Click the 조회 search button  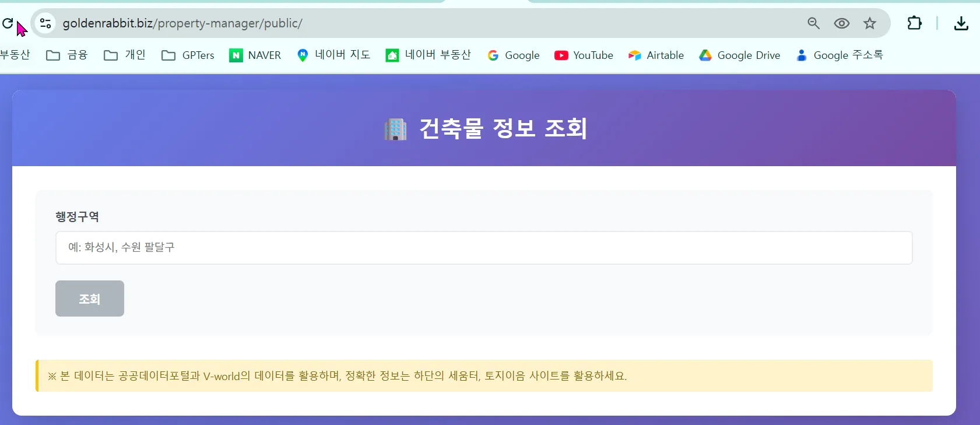(x=90, y=298)
